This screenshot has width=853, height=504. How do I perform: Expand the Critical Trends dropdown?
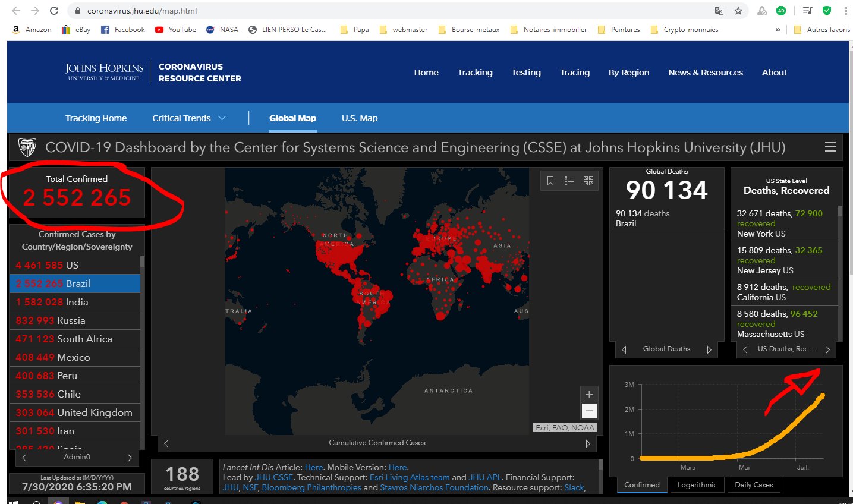[189, 118]
